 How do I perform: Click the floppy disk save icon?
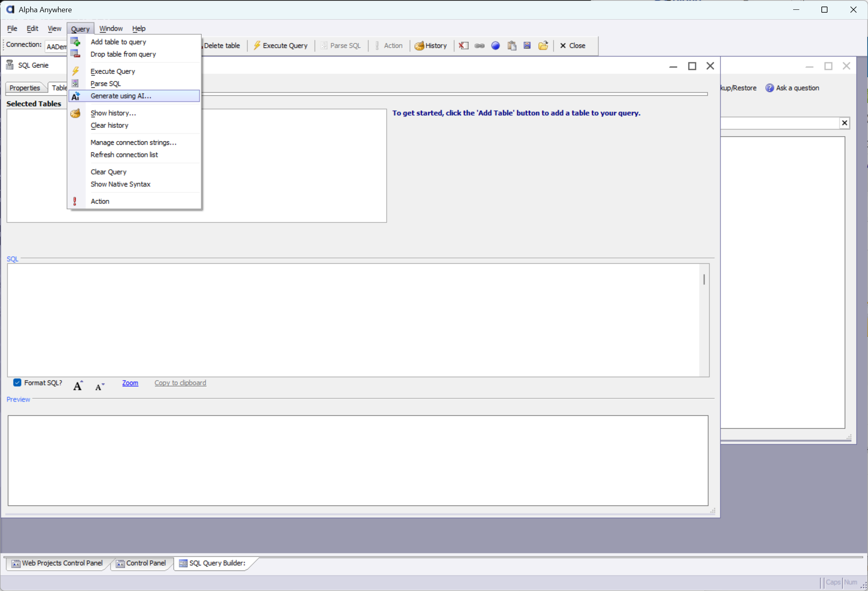527,45
